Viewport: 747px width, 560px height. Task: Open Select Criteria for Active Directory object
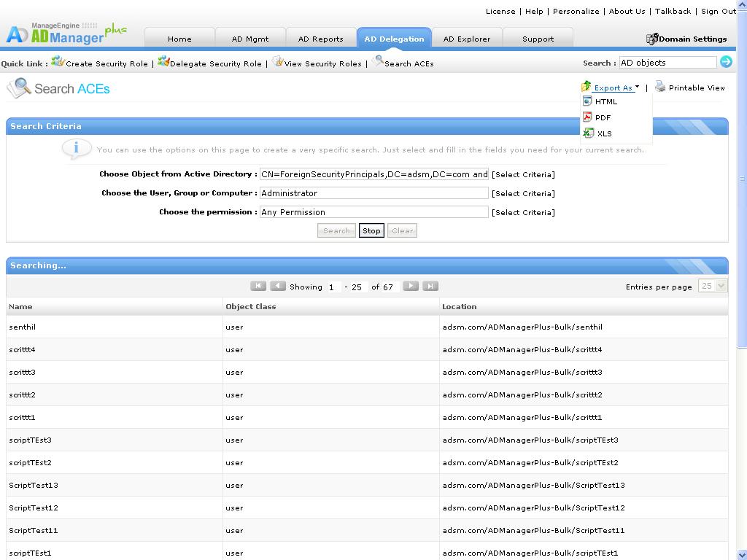coord(523,174)
